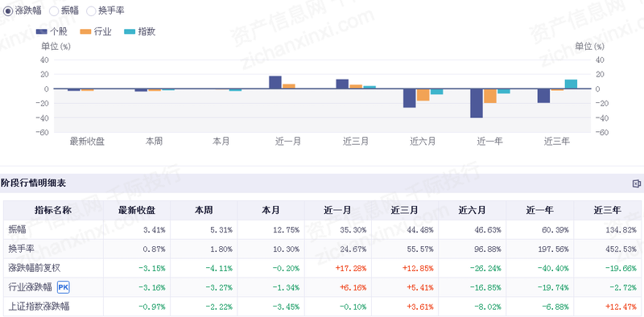
Task: Click the 本月 table column header
Action: coord(270,210)
